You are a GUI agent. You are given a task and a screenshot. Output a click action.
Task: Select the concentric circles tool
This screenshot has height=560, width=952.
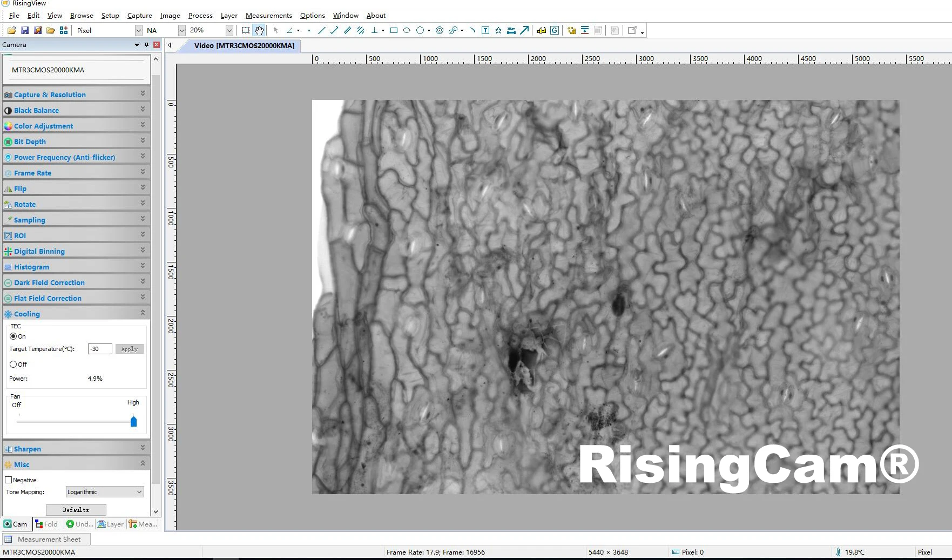coord(440,30)
